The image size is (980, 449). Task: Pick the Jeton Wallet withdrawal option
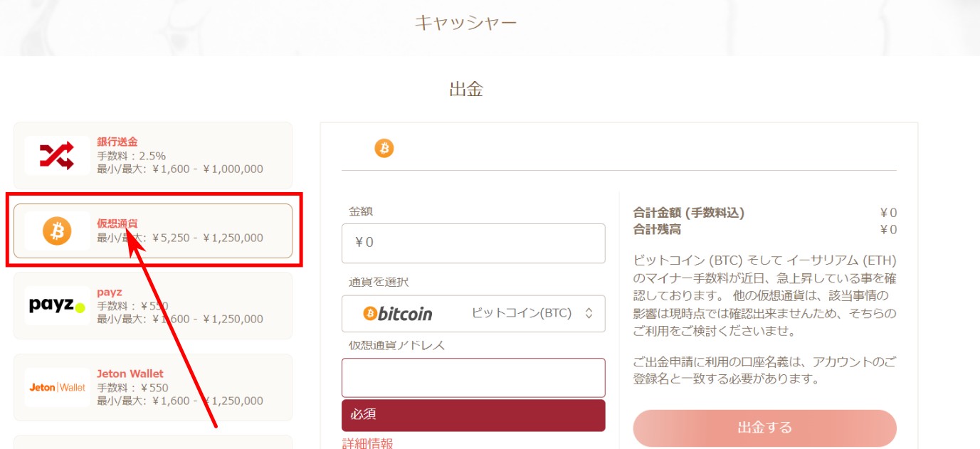pos(153,387)
